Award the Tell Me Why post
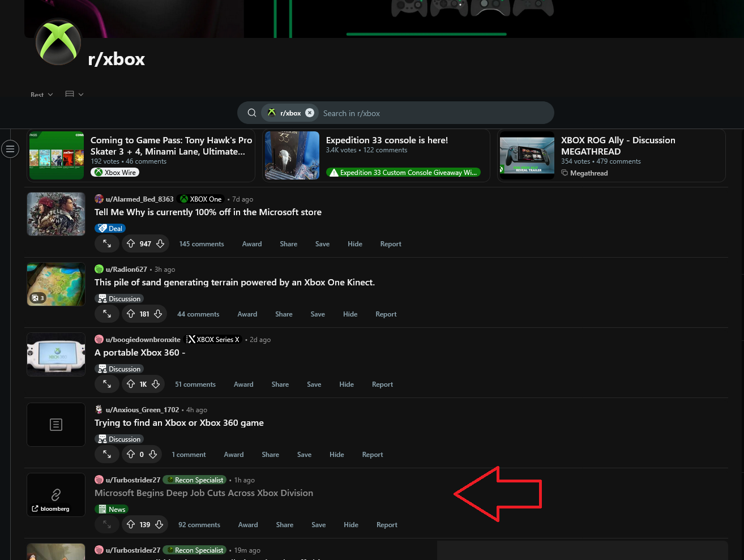 (x=252, y=243)
